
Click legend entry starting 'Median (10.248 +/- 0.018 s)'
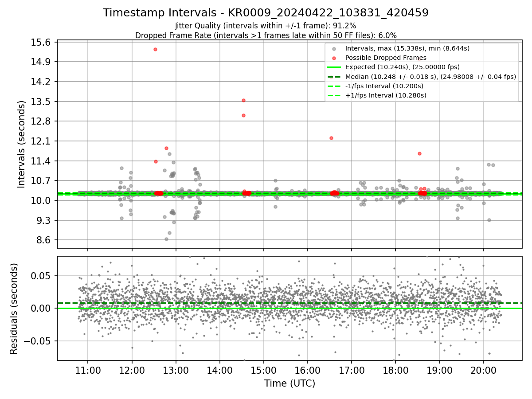point(430,77)
